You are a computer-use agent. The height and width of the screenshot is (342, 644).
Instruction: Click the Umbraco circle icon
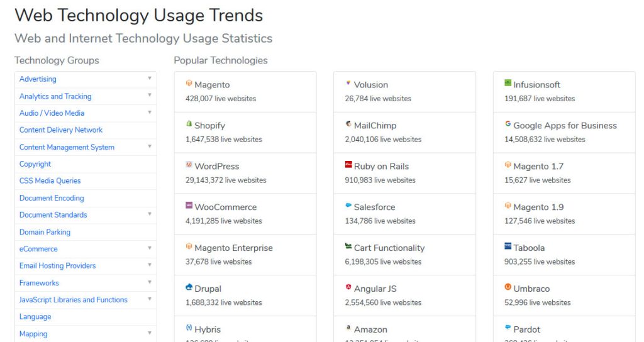tap(508, 287)
